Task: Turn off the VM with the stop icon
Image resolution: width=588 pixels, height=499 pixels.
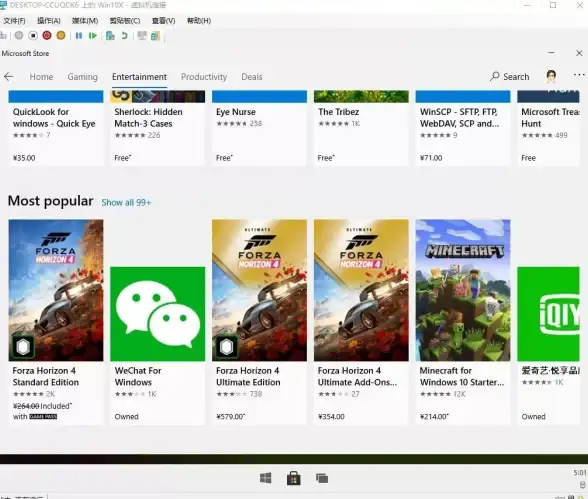Action: [33, 36]
